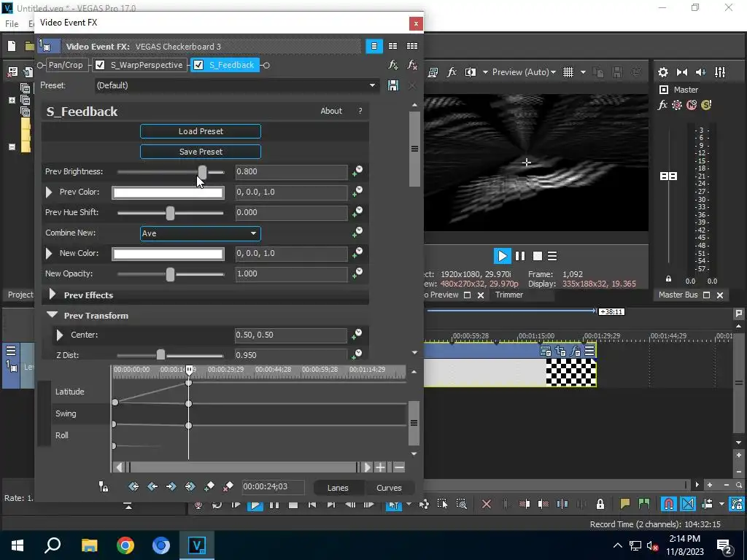Toggle the snapping magnet icon
Viewport: 747px width, 560px height.
coord(669,504)
